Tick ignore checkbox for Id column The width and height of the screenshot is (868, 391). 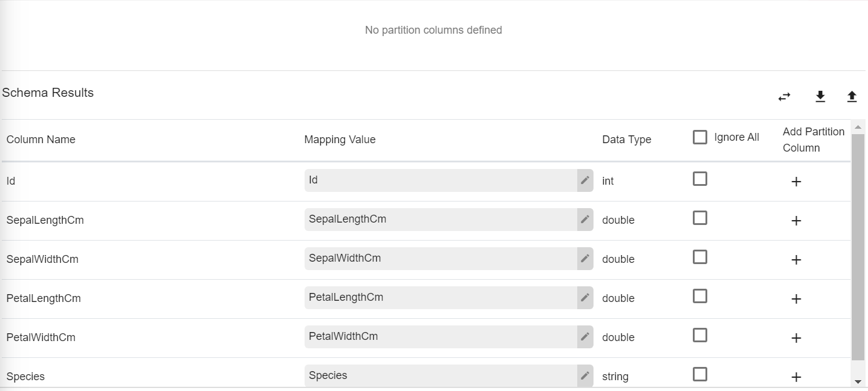pyautogui.click(x=699, y=179)
